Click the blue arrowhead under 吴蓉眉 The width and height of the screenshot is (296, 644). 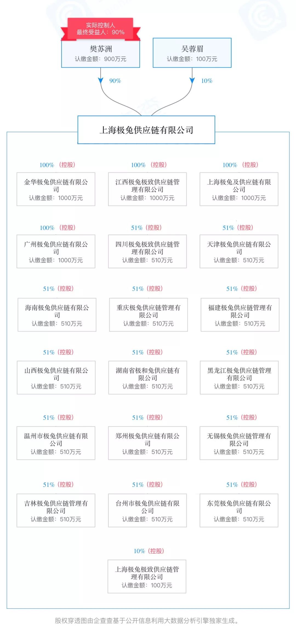point(192,80)
